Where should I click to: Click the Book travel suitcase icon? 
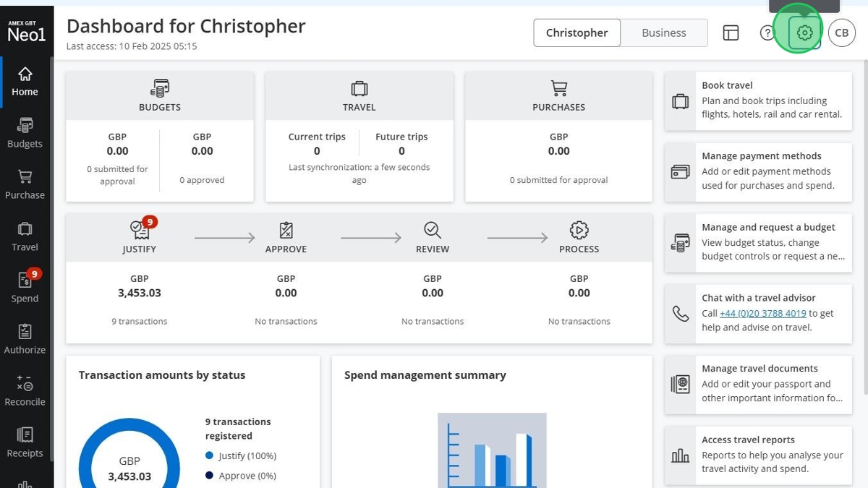click(680, 101)
